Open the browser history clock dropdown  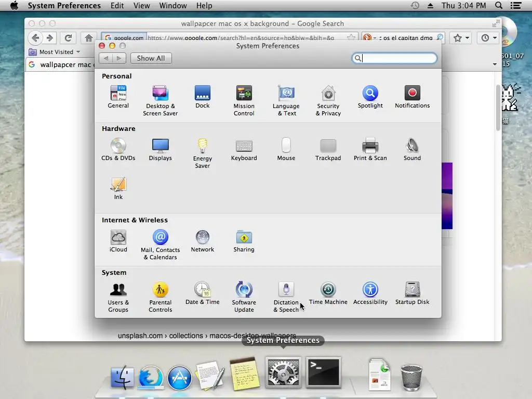[488, 38]
